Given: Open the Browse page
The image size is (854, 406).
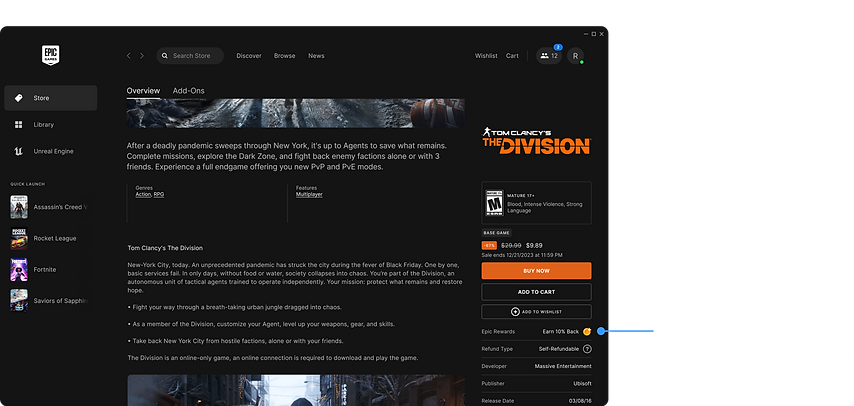Looking at the screenshot, I should tap(284, 56).
